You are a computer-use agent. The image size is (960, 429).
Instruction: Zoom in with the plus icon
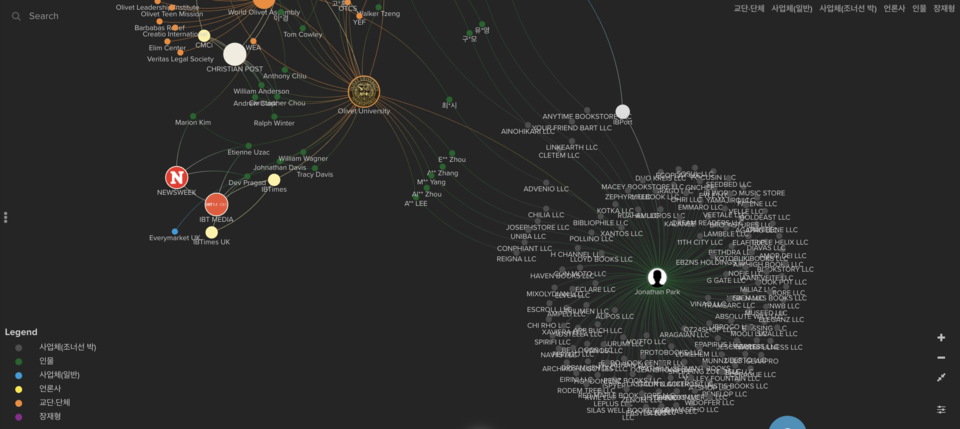tap(941, 338)
